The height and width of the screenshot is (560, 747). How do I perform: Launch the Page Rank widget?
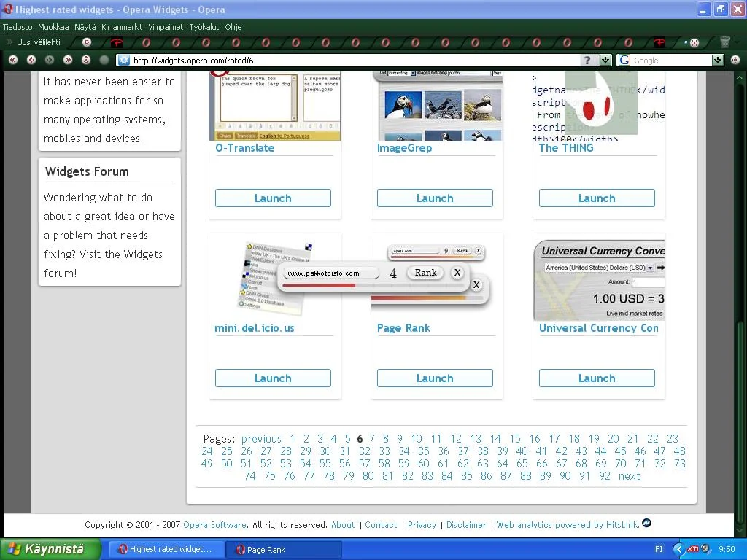click(x=435, y=378)
